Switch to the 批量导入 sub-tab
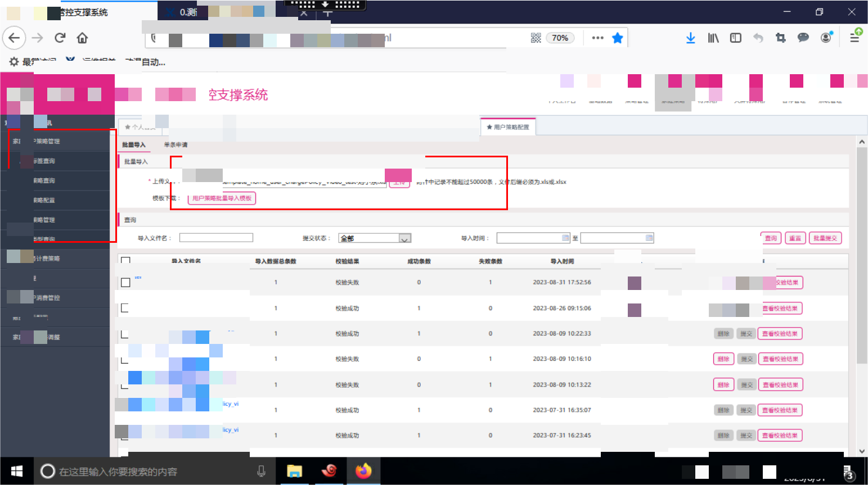This screenshot has height=485, width=868. [134, 145]
